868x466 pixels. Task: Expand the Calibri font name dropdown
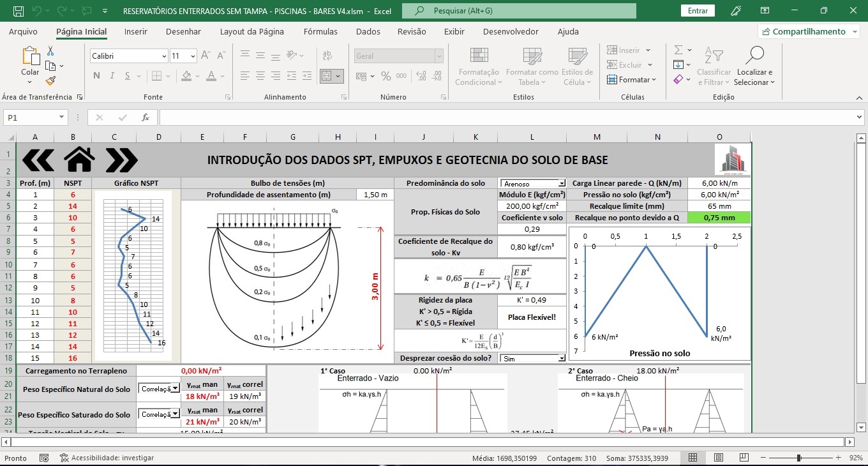163,56
